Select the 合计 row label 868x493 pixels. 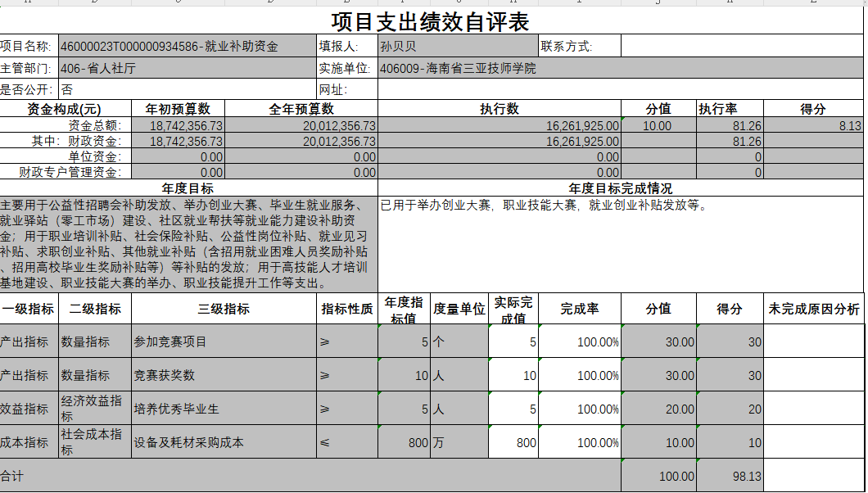pos(310,475)
